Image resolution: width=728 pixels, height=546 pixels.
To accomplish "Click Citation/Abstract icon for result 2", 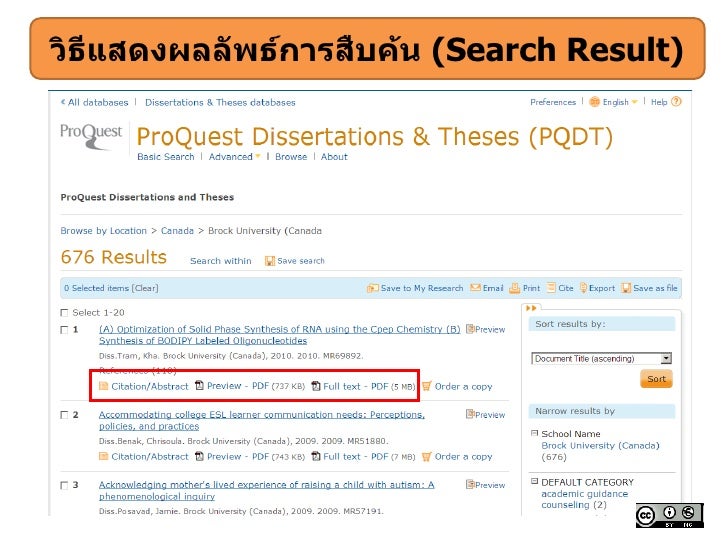I will [104, 456].
